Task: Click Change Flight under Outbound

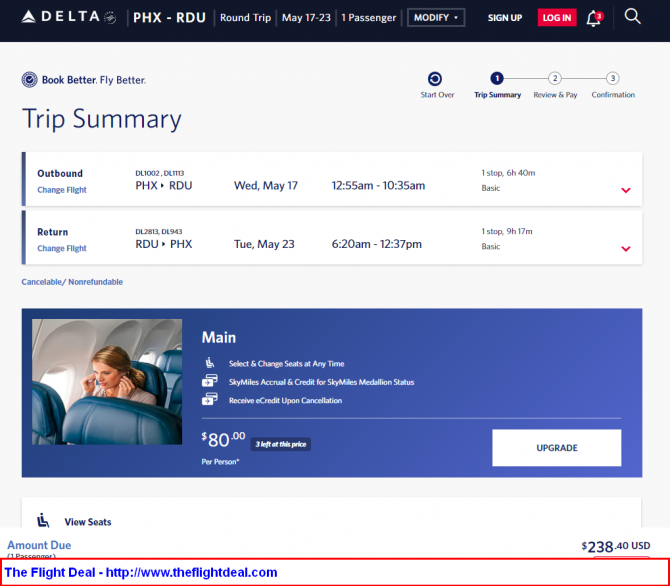Action: tap(62, 190)
